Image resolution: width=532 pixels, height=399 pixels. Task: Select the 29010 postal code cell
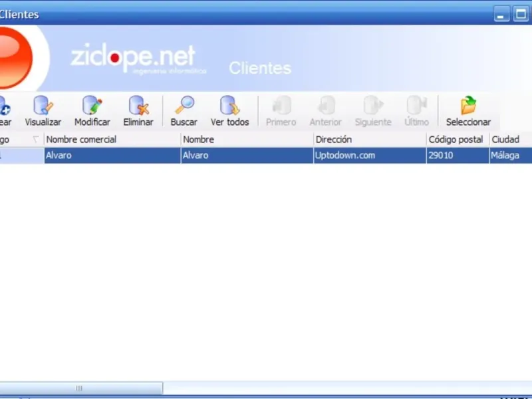(x=458, y=156)
